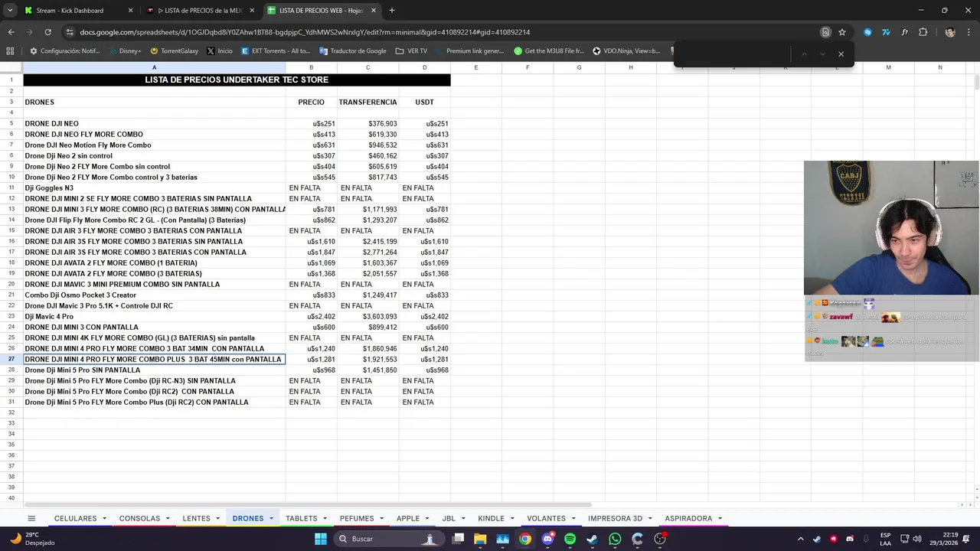Select cell 'Dji Mavic 4 Pro'
This screenshot has width=980, height=551.
point(154,316)
